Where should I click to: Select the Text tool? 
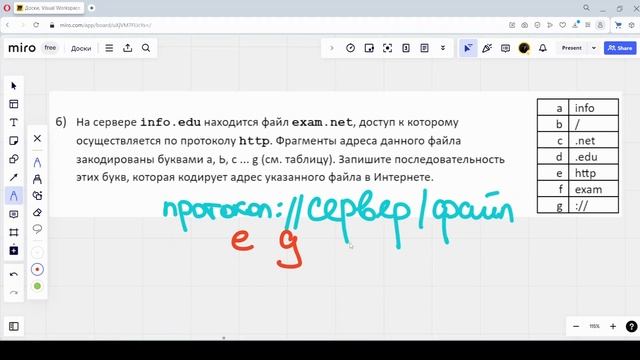point(14,122)
